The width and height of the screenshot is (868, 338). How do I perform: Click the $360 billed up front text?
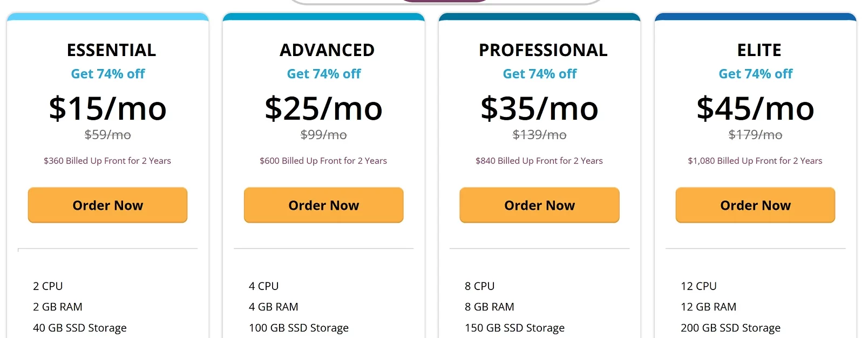coord(107,161)
